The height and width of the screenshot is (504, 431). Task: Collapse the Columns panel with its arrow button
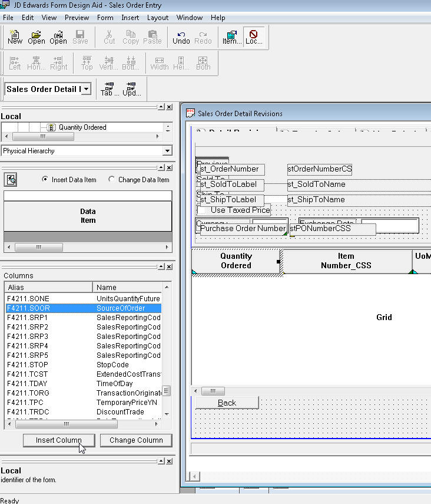[161, 266]
